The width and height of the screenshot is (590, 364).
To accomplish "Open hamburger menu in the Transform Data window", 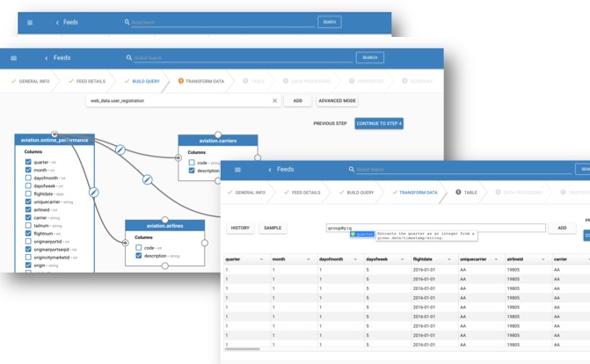I will [237, 170].
